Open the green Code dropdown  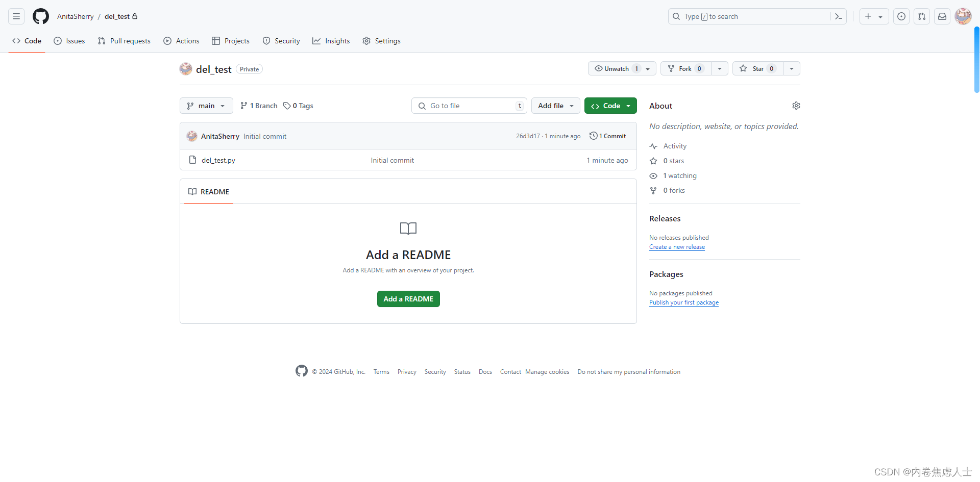610,106
